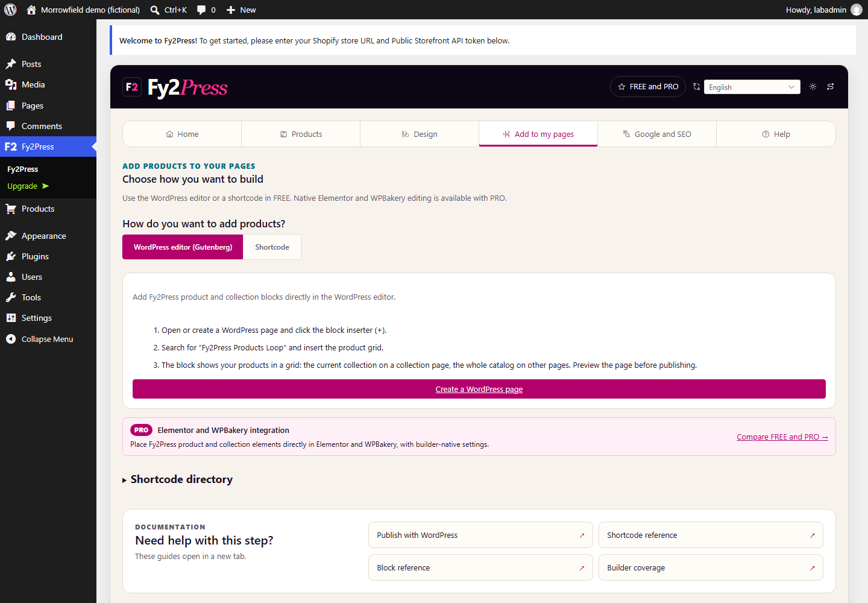Open sidebar Products with the cart icon
The image size is (868, 603).
[x=48, y=209]
